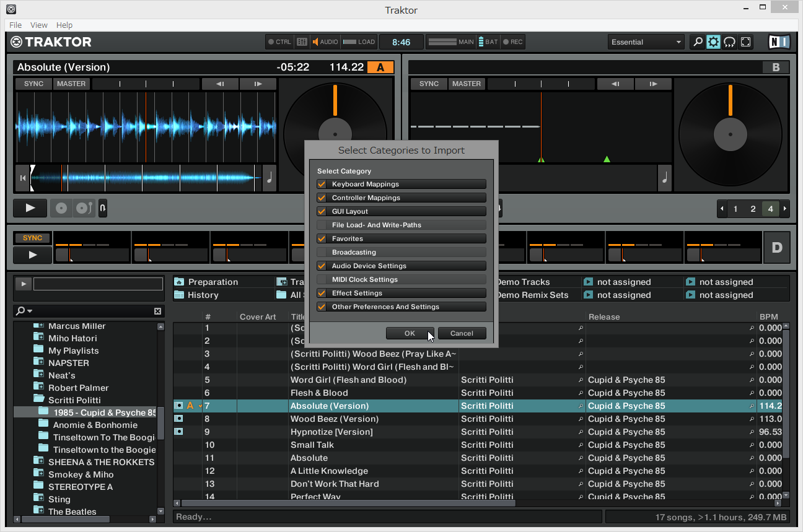Check File Load- And Write-Paths category
Image resolution: width=803 pixels, height=532 pixels.
point(321,225)
